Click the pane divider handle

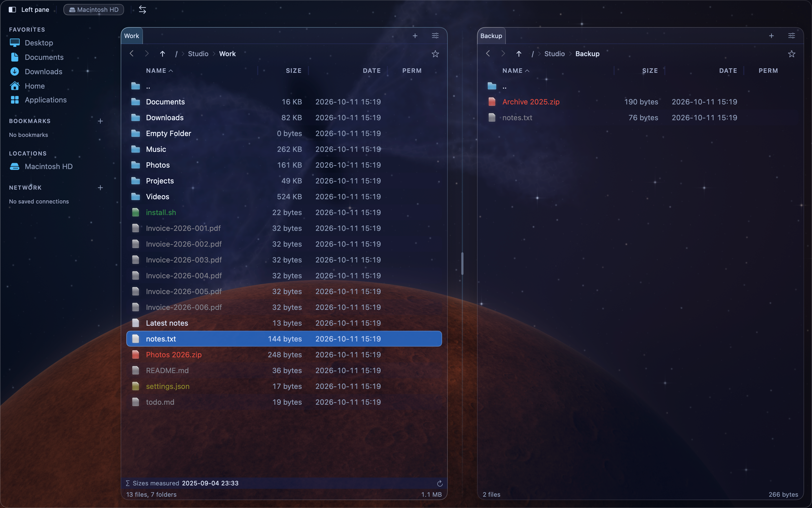[462, 263]
